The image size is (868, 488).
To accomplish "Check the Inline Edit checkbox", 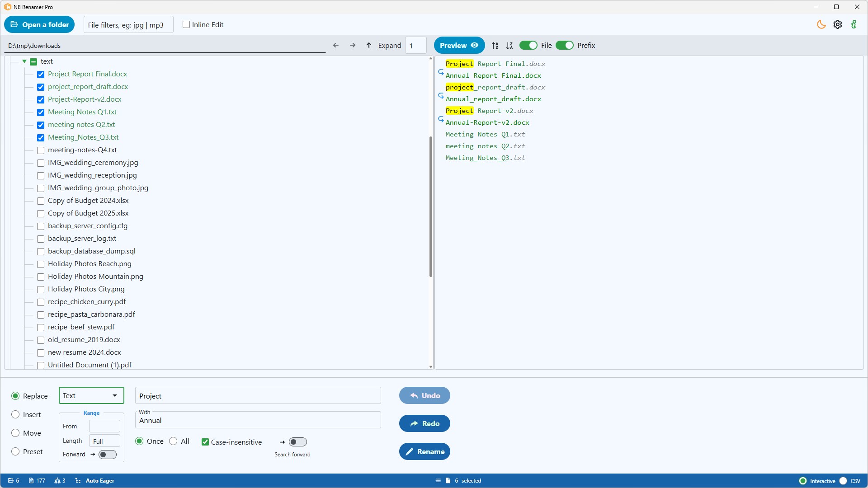I will 186,25.
